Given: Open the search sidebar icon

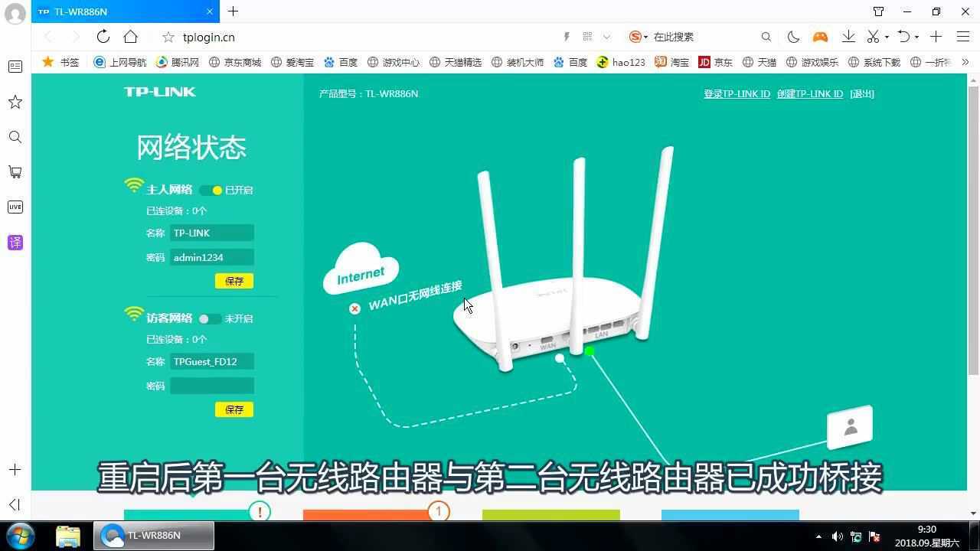Looking at the screenshot, I should coord(15,137).
